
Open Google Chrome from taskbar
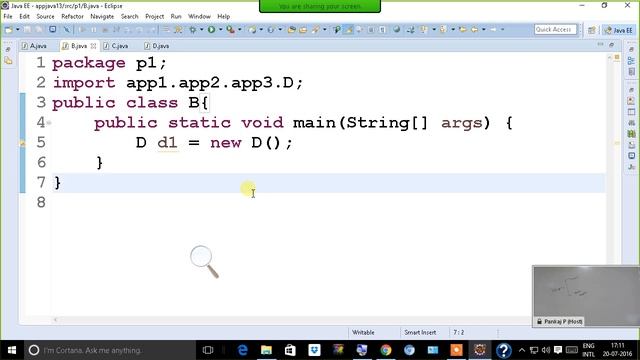[x=385, y=350]
